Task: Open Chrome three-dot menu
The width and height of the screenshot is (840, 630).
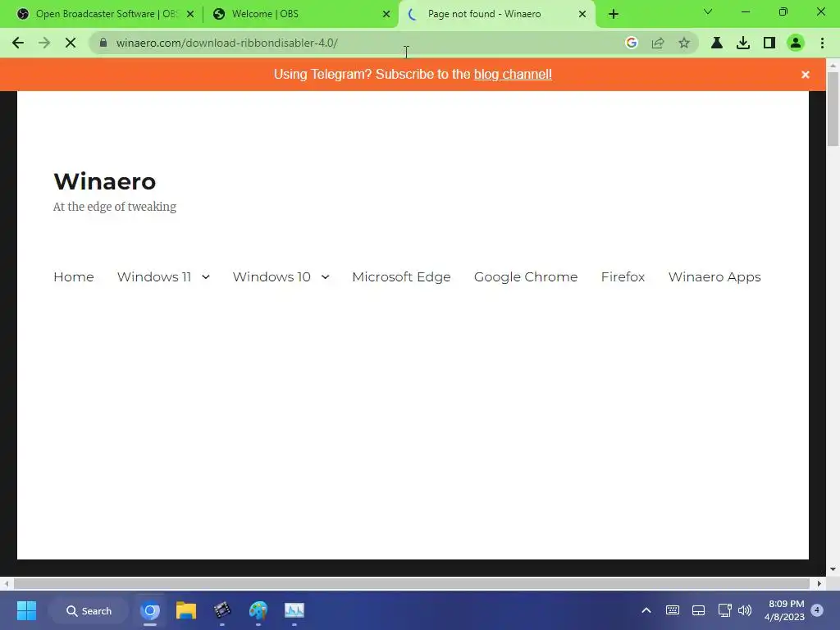Action: pos(822,43)
